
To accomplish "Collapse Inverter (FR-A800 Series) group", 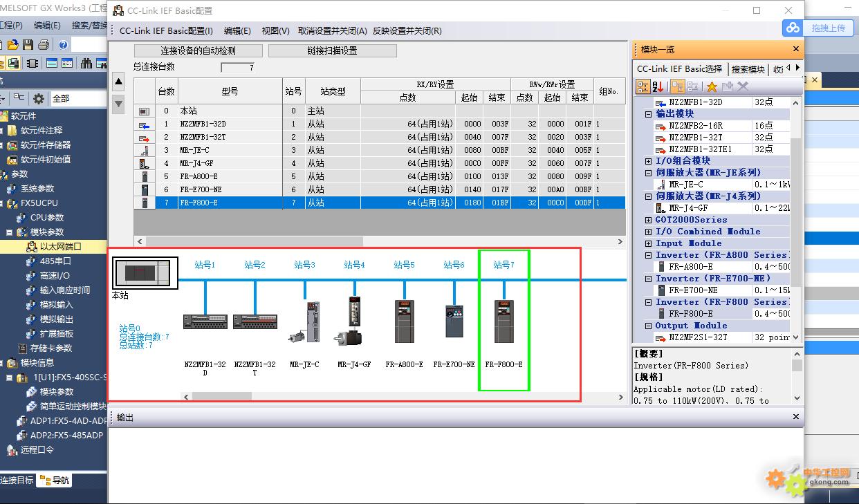I will (648, 255).
